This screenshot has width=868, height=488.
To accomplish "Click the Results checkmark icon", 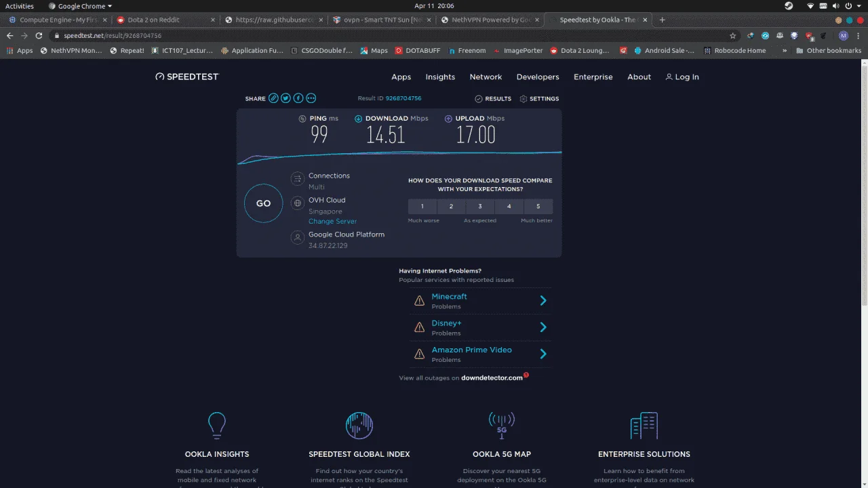I will click(x=479, y=99).
